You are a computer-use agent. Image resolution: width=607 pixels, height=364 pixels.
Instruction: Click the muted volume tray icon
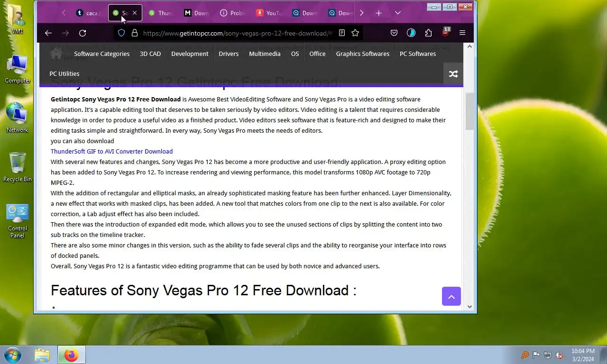pyautogui.click(x=559, y=355)
